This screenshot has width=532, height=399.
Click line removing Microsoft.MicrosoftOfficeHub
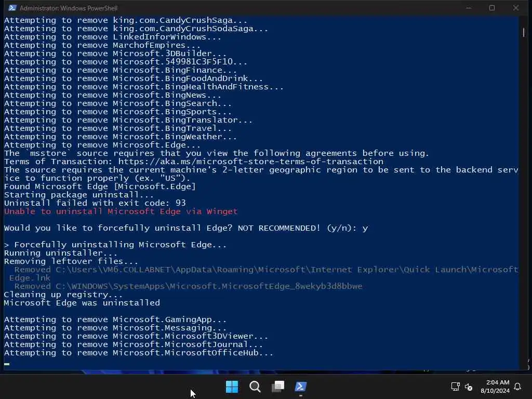pos(138,353)
